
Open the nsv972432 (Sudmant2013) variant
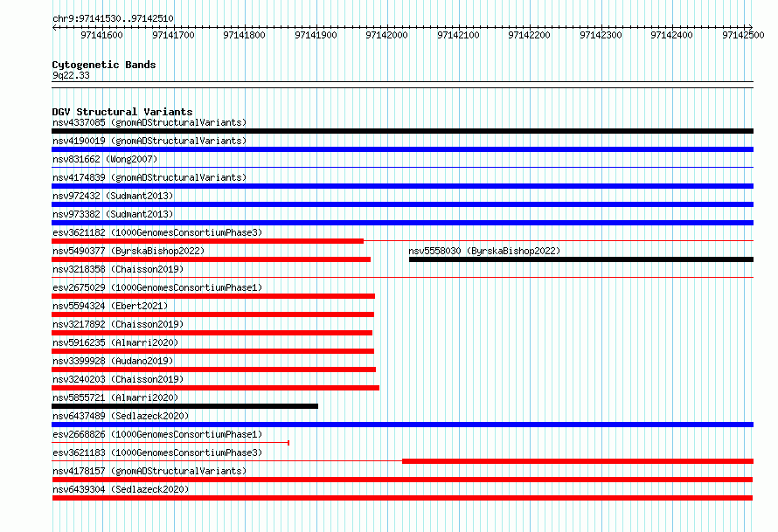(x=113, y=196)
